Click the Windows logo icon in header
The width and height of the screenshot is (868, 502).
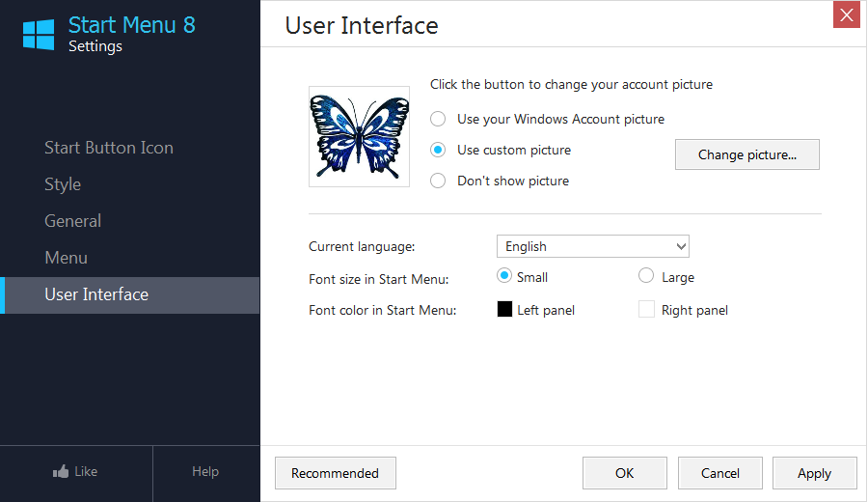pos(39,35)
